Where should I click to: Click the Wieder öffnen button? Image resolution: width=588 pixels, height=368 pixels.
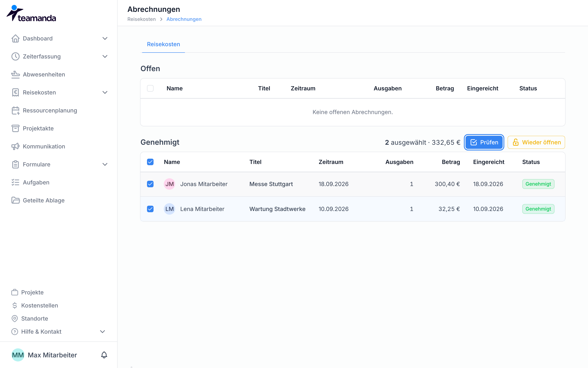(x=536, y=142)
